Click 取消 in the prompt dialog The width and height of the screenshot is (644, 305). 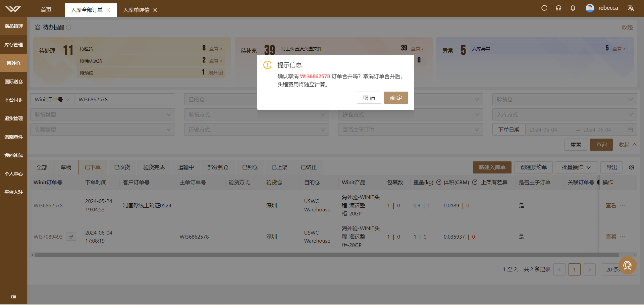coord(369,98)
